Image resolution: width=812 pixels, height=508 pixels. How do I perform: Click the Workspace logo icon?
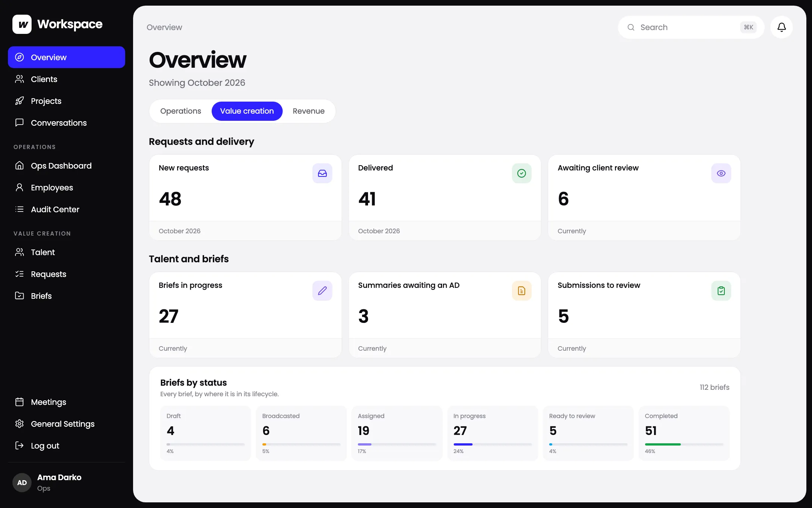pyautogui.click(x=22, y=24)
